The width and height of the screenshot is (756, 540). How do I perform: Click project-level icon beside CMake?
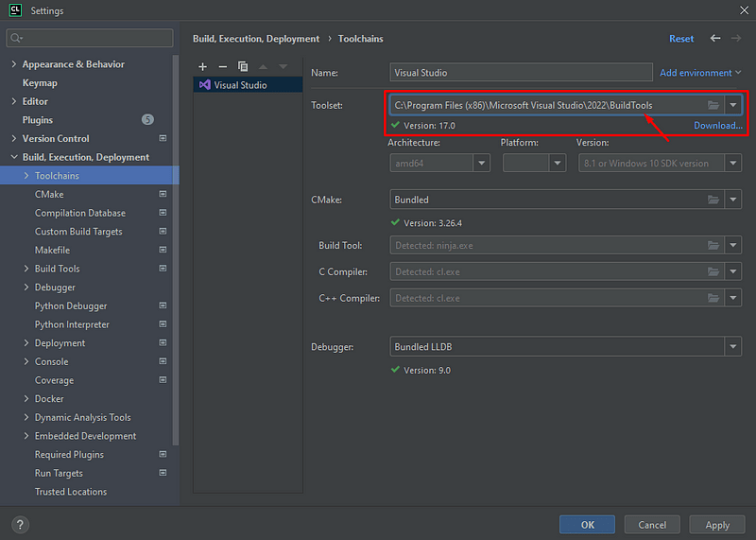(163, 194)
